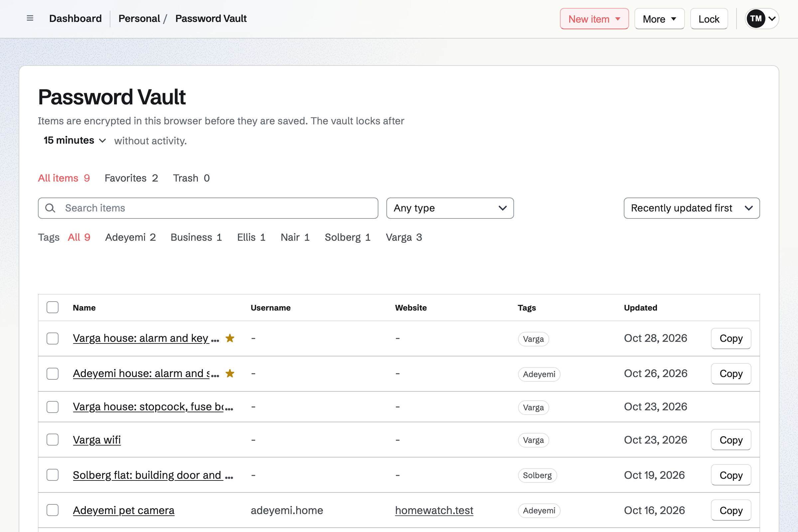Tick the select-all checkbox in table header
The image size is (798, 532).
pos(53,307)
